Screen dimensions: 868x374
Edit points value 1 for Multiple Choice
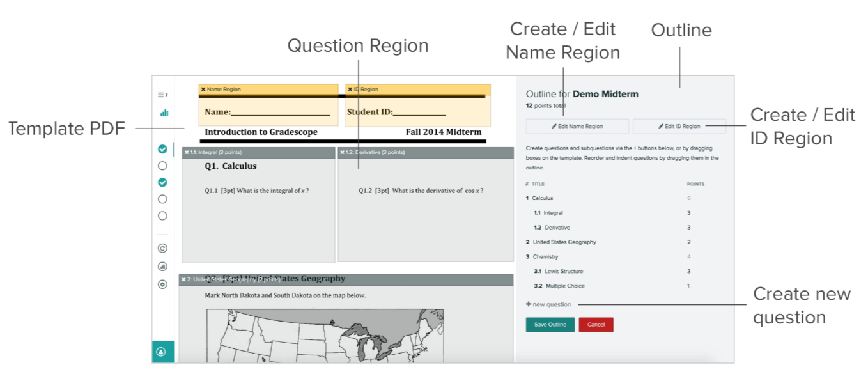click(x=688, y=286)
